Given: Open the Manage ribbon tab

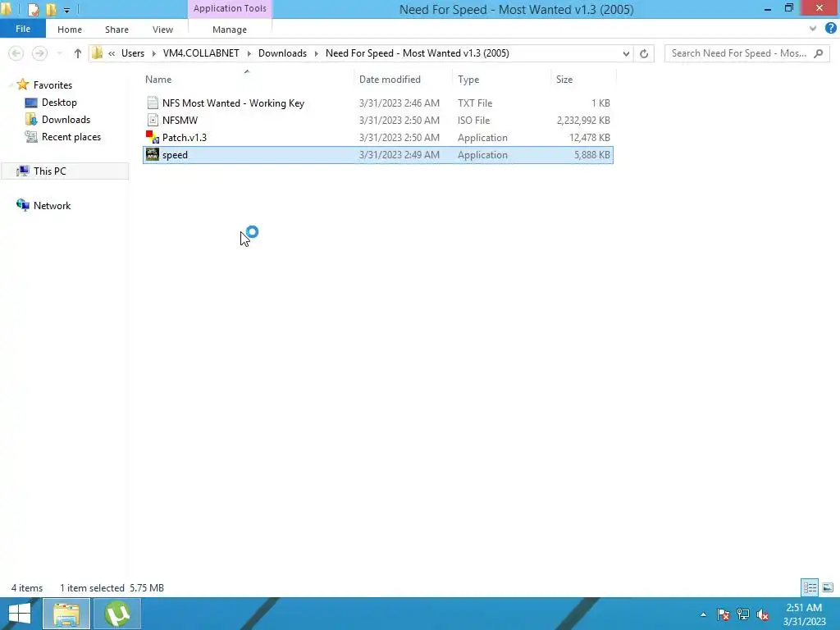Looking at the screenshot, I should [230, 30].
